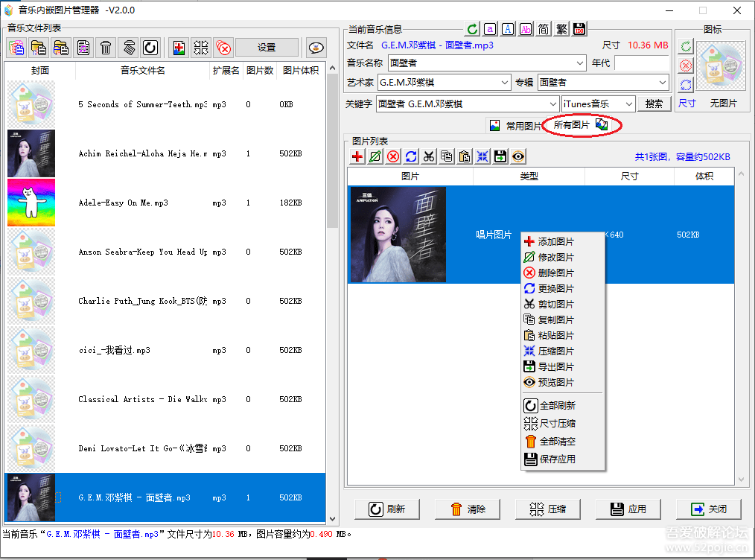Choose 压缩图片 from context menu
The height and width of the screenshot is (560, 755).
click(x=562, y=351)
